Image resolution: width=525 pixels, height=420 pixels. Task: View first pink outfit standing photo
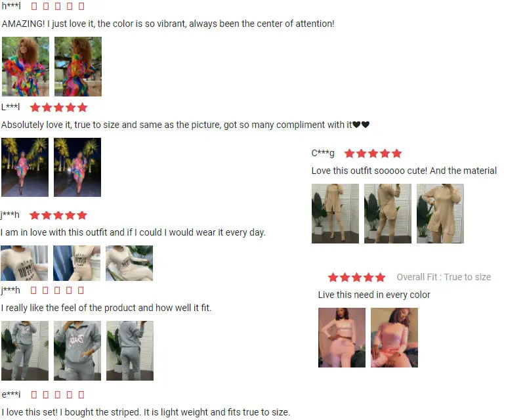click(342, 337)
